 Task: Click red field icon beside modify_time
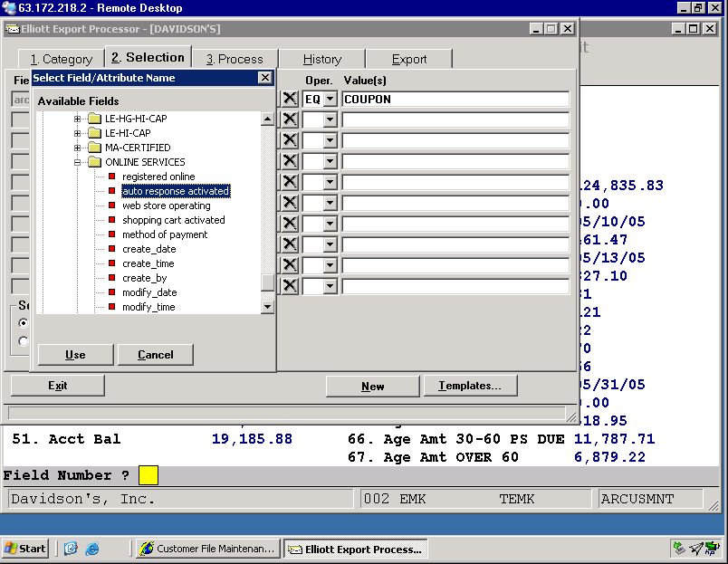(112, 306)
